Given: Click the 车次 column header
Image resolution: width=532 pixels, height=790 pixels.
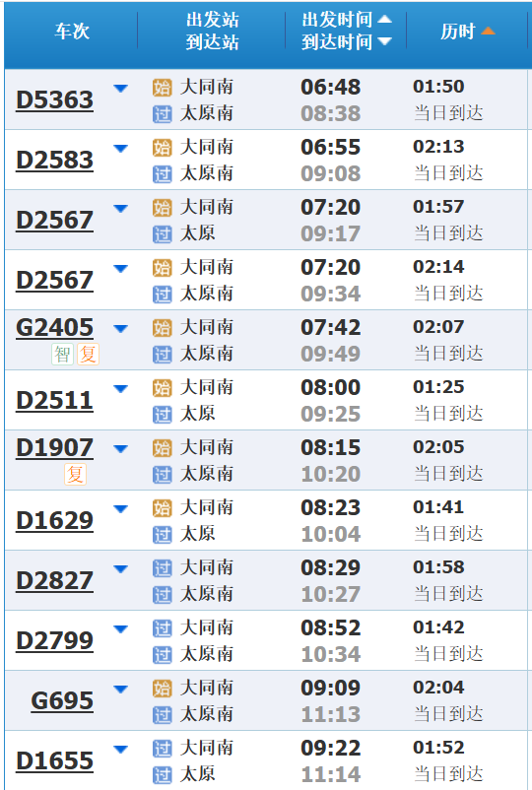Looking at the screenshot, I should pyautogui.click(x=72, y=32).
